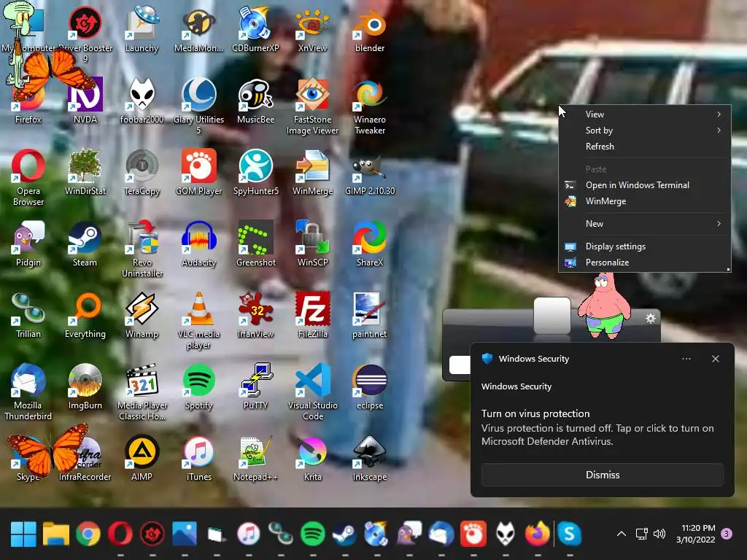Open the ShareX desktop shortcut
Image resolution: width=747 pixels, height=560 pixels.
click(370, 243)
